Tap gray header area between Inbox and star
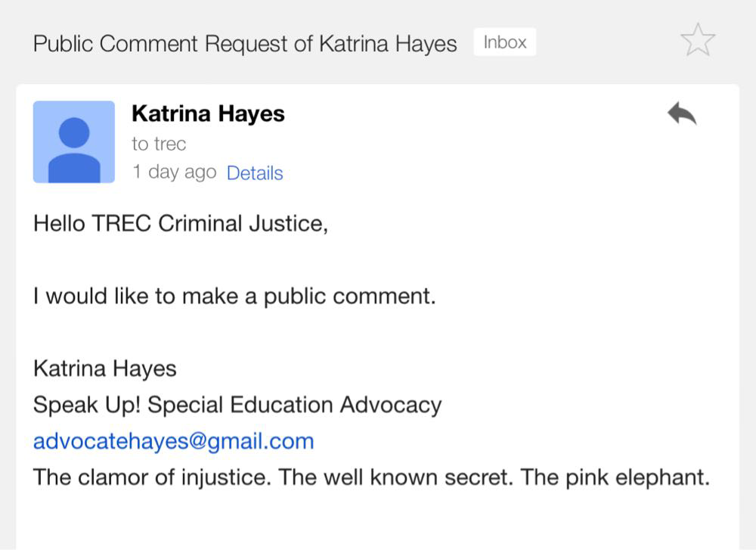756x550 pixels. tap(608, 42)
